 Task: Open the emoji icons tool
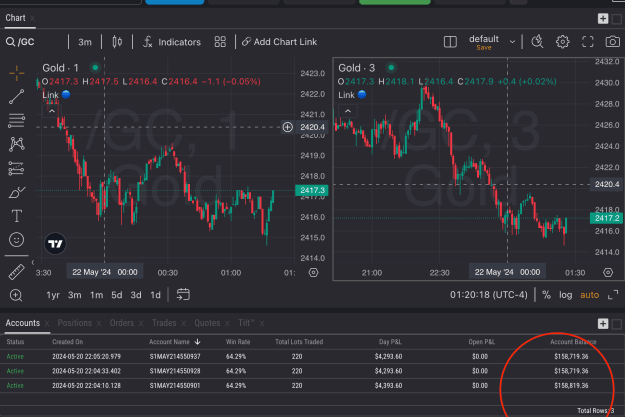point(16,240)
